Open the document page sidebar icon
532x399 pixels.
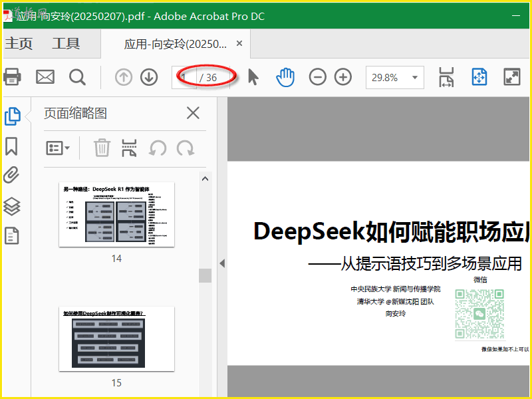[x=12, y=236]
